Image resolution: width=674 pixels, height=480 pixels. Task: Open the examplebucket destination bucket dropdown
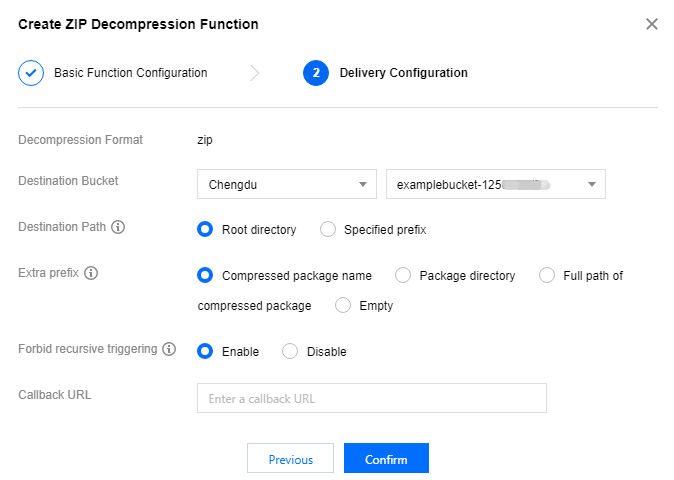point(495,184)
